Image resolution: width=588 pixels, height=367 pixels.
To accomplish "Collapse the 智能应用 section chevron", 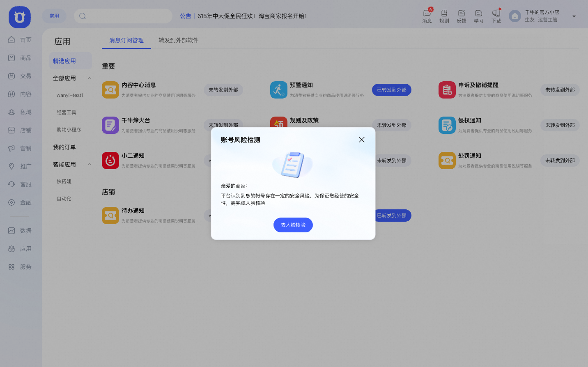I will tap(90, 165).
